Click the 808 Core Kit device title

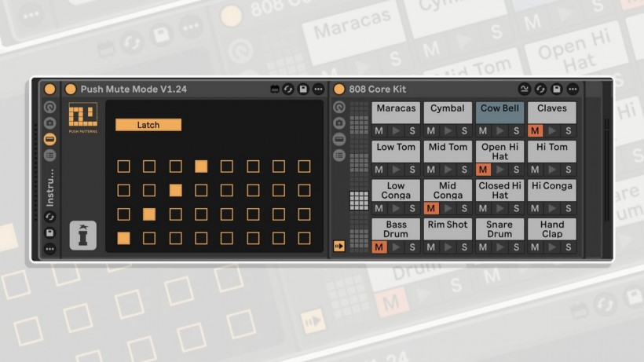tap(378, 89)
